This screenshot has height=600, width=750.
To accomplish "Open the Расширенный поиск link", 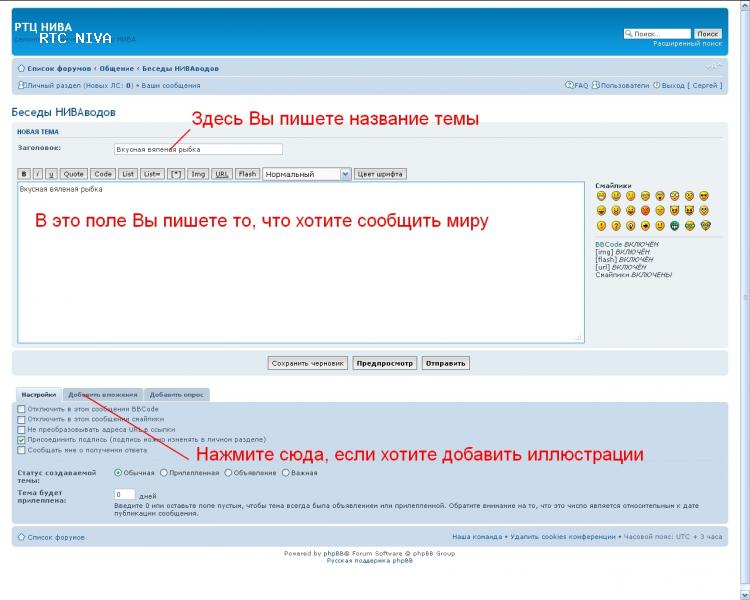I will point(687,44).
